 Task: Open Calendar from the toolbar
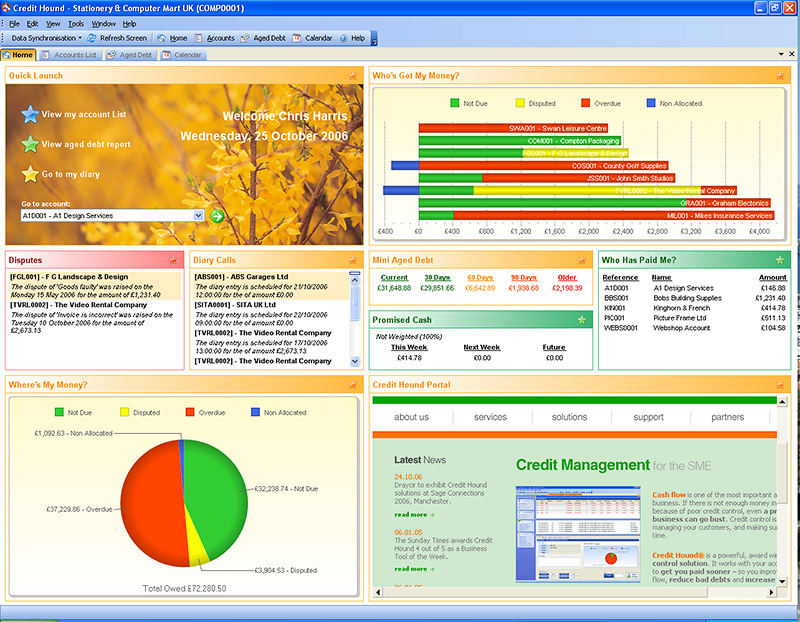point(312,38)
